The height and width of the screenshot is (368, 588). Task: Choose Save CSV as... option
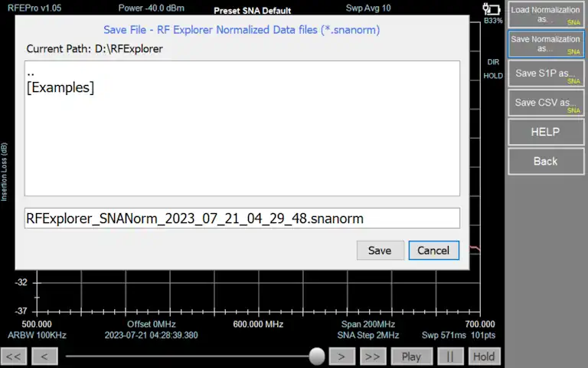click(545, 103)
